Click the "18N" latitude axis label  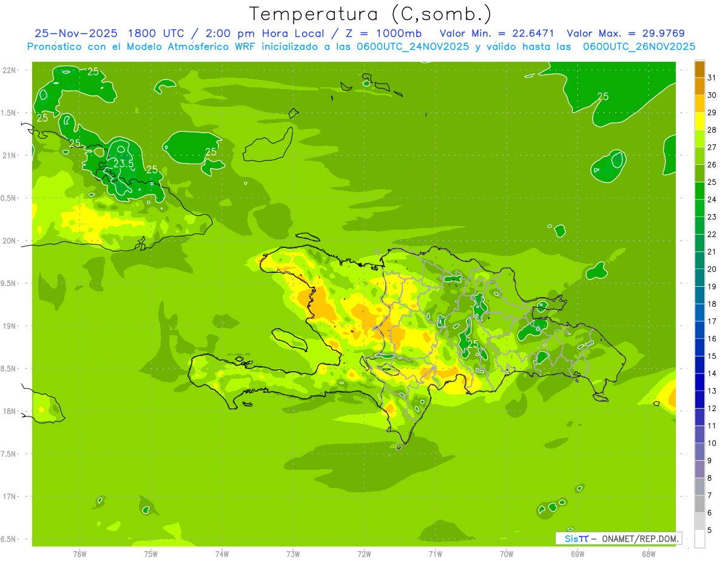tap(9, 411)
